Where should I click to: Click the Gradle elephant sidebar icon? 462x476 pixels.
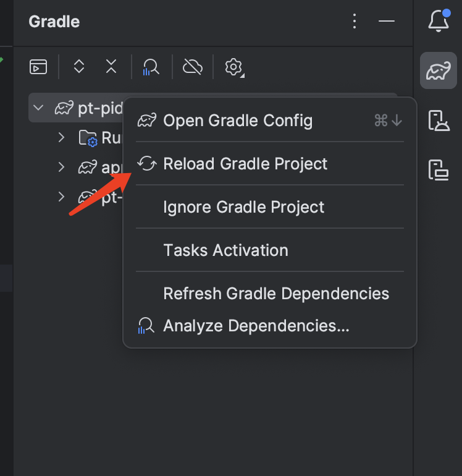(438, 72)
